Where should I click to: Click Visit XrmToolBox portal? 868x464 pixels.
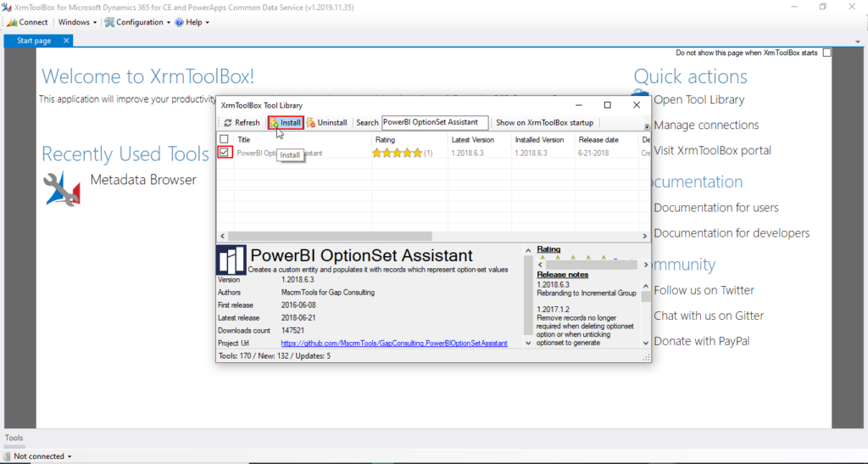[712, 151]
